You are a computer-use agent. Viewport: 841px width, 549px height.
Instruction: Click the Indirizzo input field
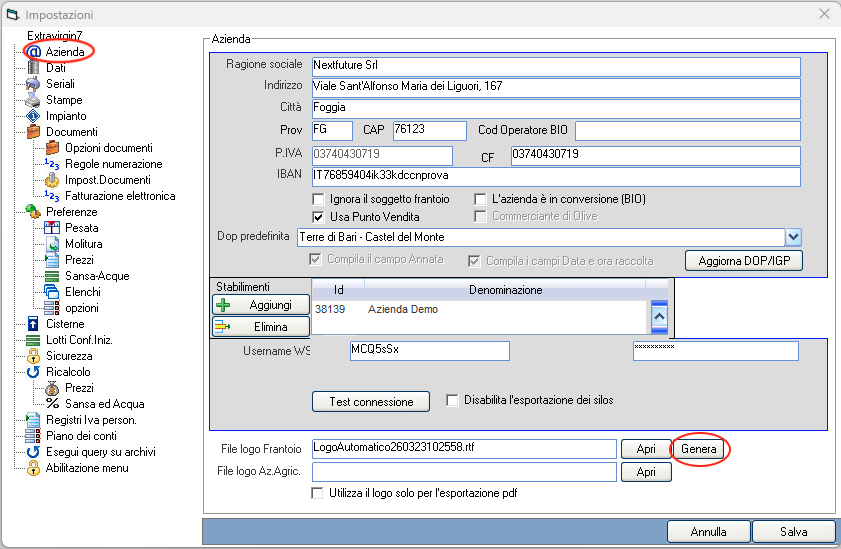click(556, 87)
